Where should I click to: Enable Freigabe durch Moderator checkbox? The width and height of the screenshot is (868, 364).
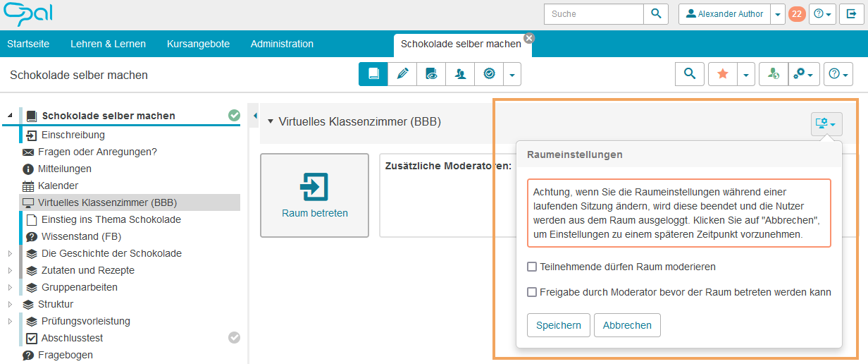tap(532, 291)
